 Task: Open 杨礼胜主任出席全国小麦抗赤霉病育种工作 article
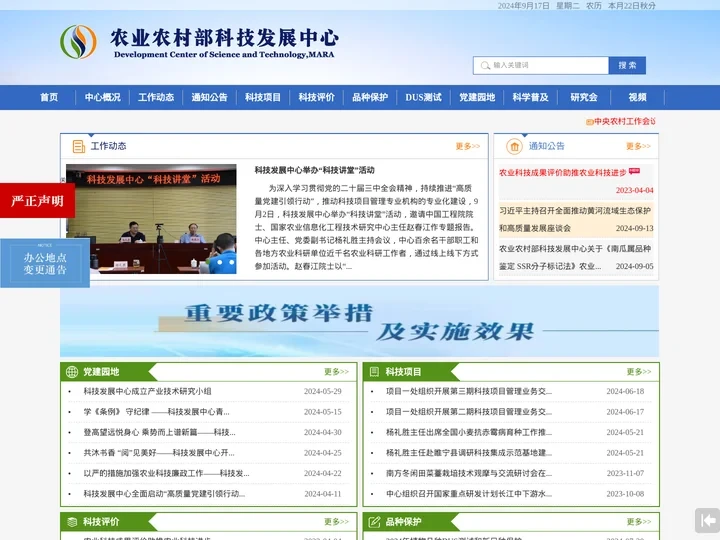tap(469, 433)
